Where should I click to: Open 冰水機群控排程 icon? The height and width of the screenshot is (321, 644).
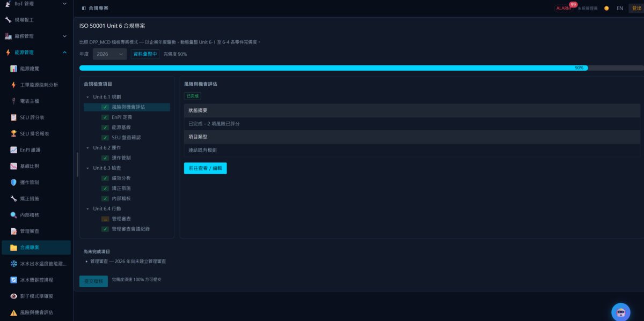(x=13, y=280)
